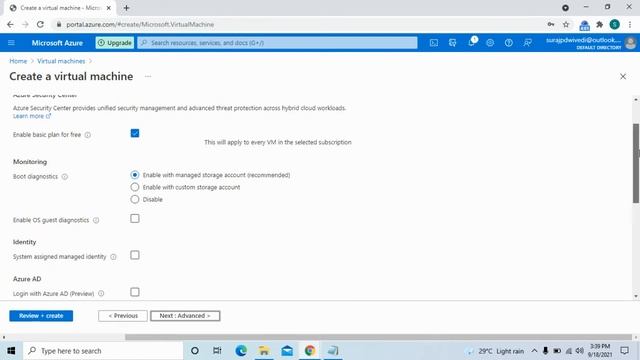Image resolution: width=640 pixels, height=360 pixels.
Task: Open portal settings gear
Action: pos(490,43)
